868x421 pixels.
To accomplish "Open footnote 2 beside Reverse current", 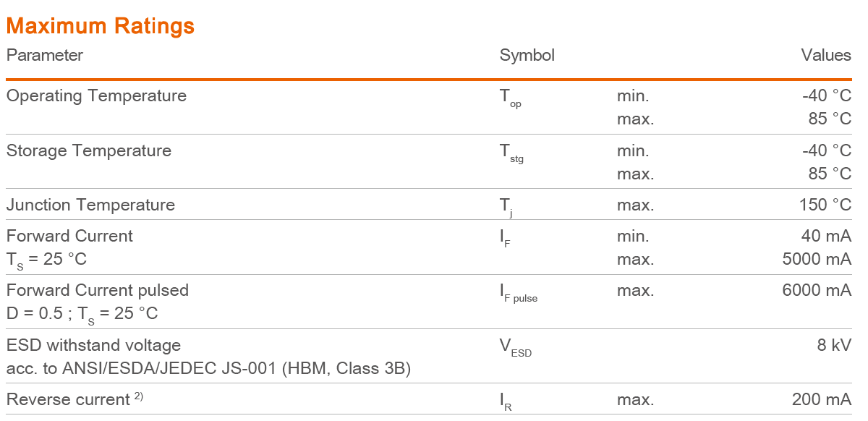I will coord(138,396).
